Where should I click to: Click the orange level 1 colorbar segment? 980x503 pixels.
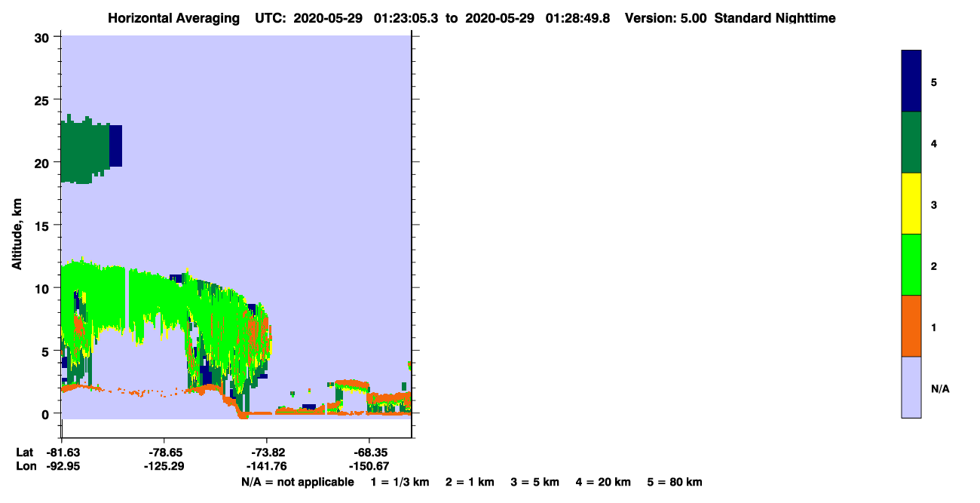pos(911,326)
